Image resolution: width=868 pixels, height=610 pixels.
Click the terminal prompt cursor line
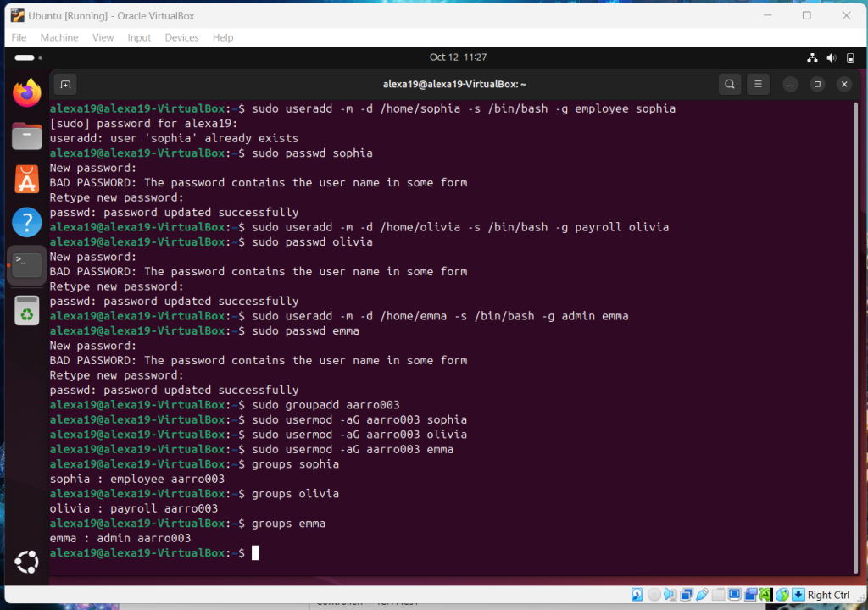coord(255,553)
